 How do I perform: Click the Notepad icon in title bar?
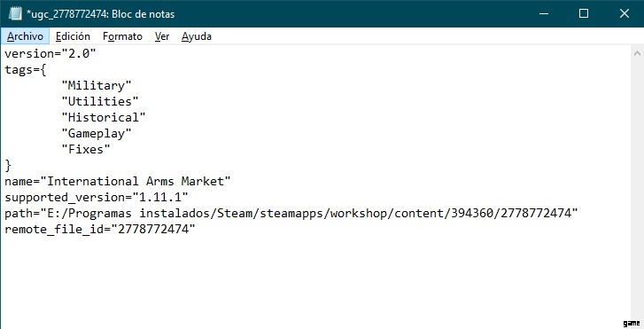point(15,13)
